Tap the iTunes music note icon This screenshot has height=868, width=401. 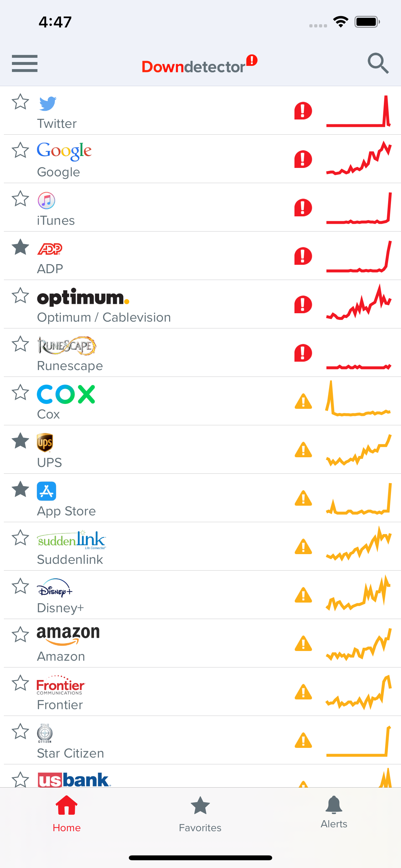point(46,201)
